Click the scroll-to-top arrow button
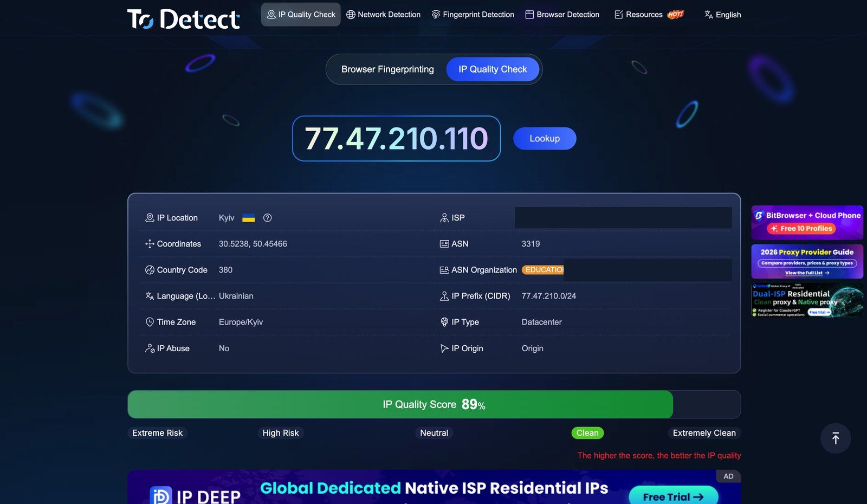 point(836,438)
